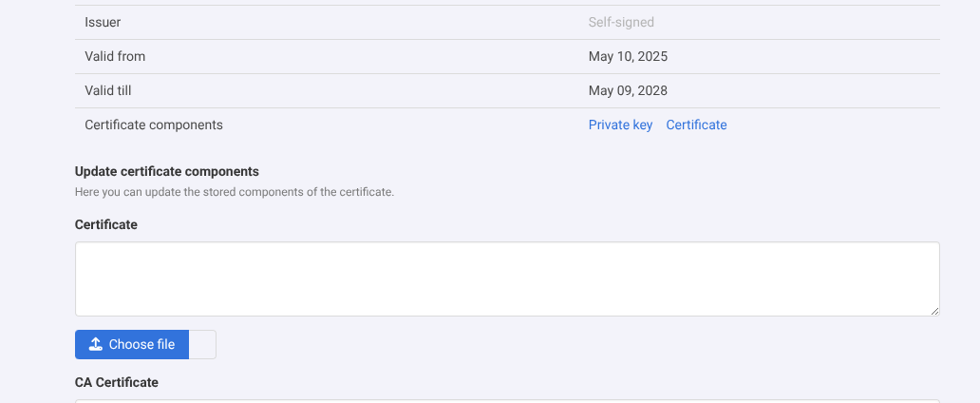The height and width of the screenshot is (403, 980).
Task: Click the Valid till label
Action: [x=112, y=90]
